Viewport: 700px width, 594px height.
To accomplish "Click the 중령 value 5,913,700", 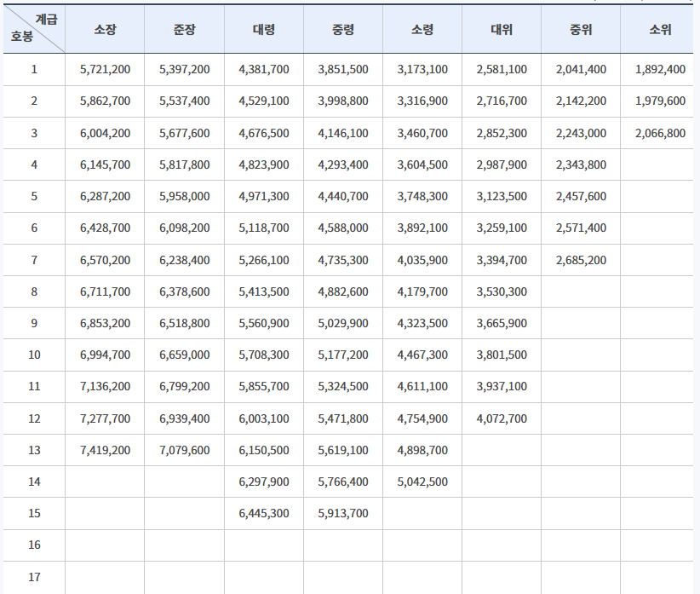I will pyautogui.click(x=343, y=514).
